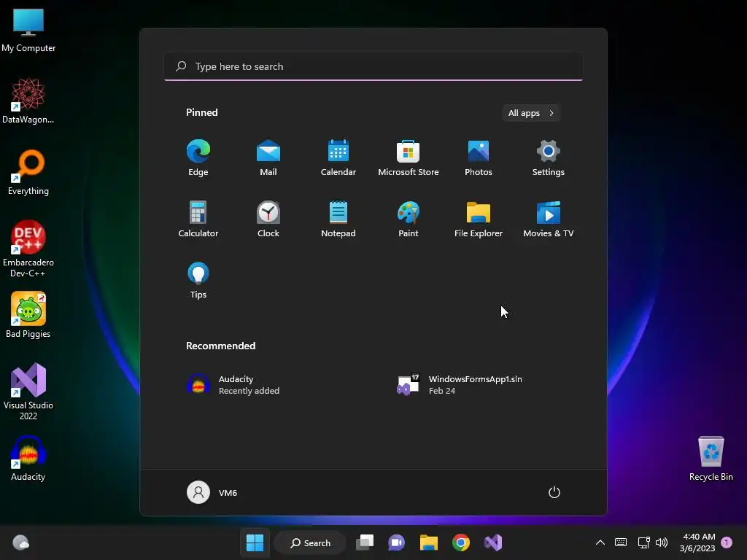Select Embarcadero Dev-C++ desktop shortcut
This screenshot has width=747, height=560.
click(x=28, y=249)
